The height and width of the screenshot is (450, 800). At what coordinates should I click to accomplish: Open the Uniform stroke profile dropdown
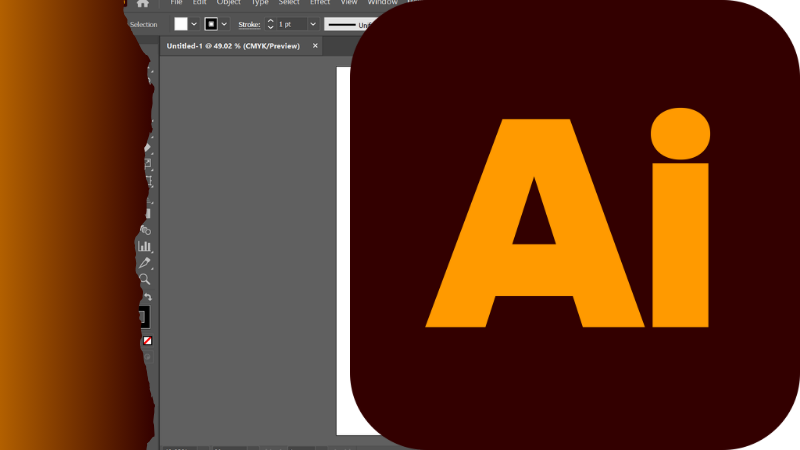pos(352,24)
